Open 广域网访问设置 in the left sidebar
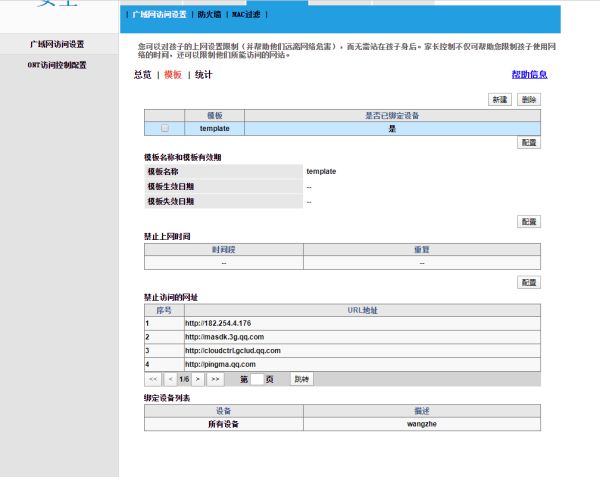Viewport: 600px width, 477px height. pyautogui.click(x=57, y=45)
